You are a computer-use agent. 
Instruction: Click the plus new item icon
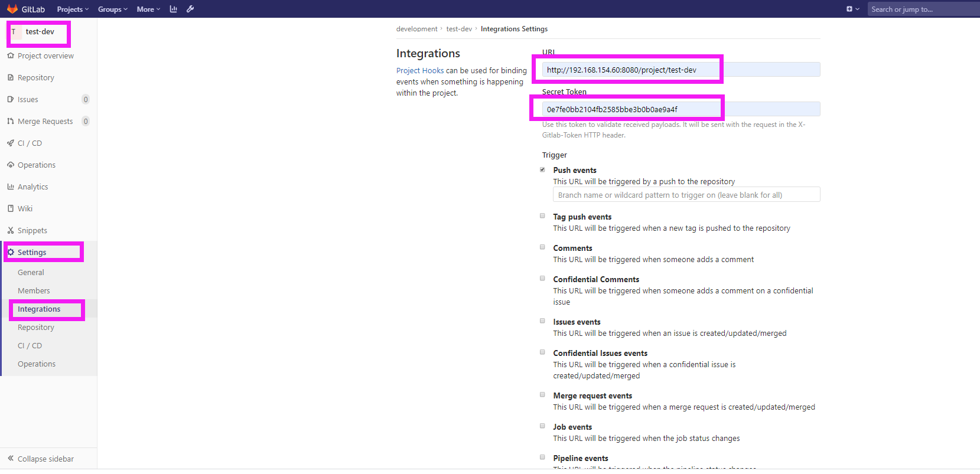[849, 9]
